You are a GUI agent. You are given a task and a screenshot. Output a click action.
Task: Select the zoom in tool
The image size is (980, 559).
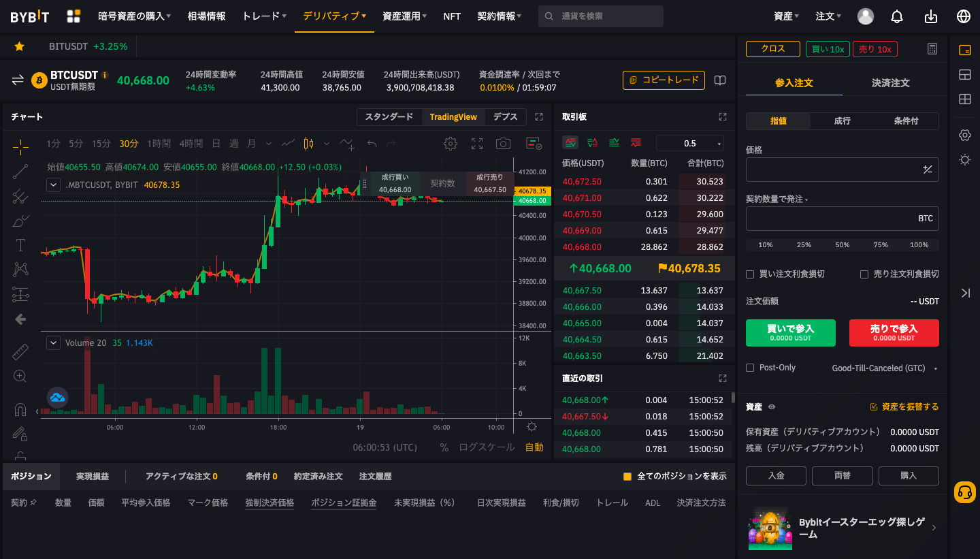[20, 376]
